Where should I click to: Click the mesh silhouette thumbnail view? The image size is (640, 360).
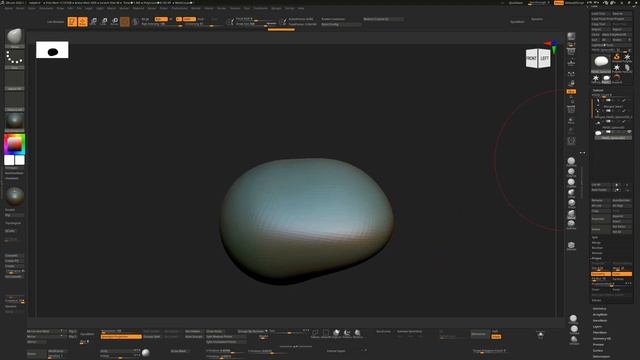(x=52, y=50)
